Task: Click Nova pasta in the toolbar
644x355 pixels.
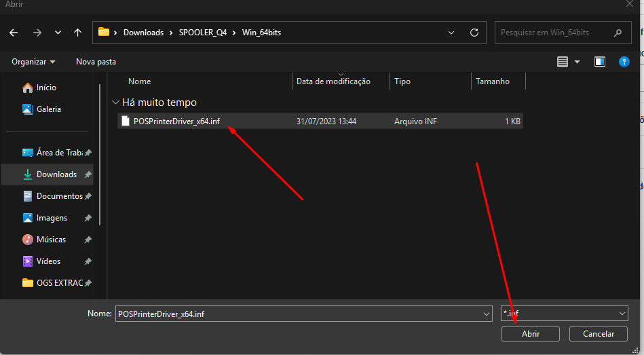Action: (x=96, y=62)
